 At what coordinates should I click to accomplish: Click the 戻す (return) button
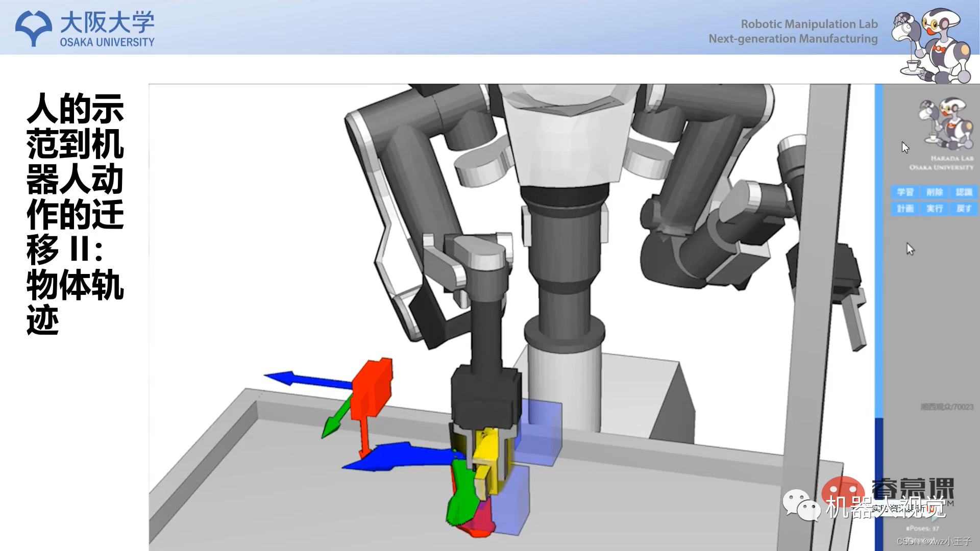tap(964, 209)
